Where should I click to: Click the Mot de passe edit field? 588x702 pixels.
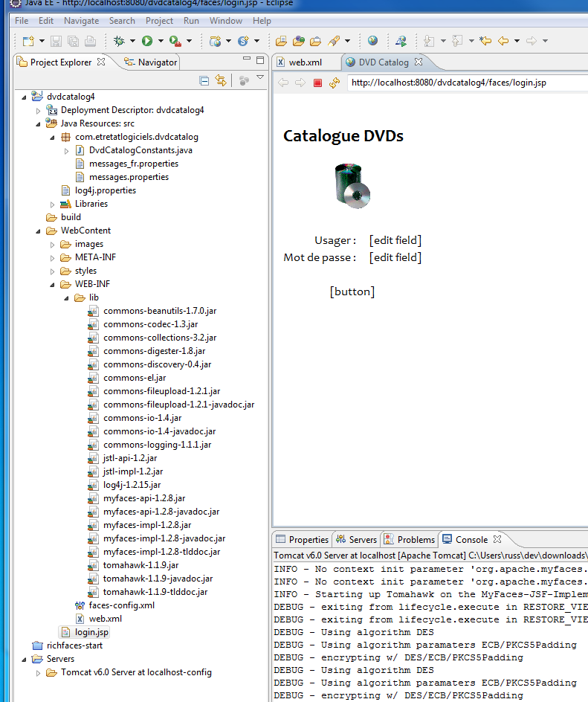[x=395, y=257]
